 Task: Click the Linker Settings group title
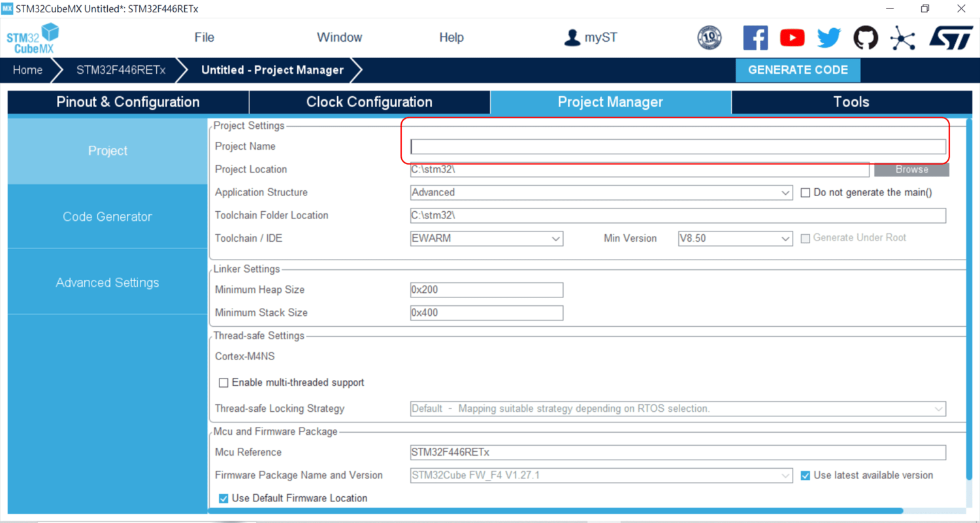tap(247, 269)
